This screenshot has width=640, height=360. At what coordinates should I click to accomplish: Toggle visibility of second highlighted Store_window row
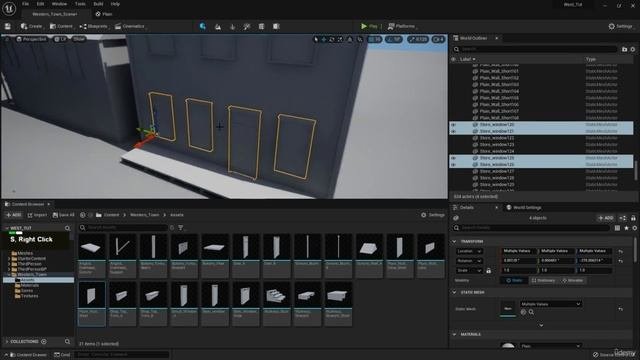(453, 131)
